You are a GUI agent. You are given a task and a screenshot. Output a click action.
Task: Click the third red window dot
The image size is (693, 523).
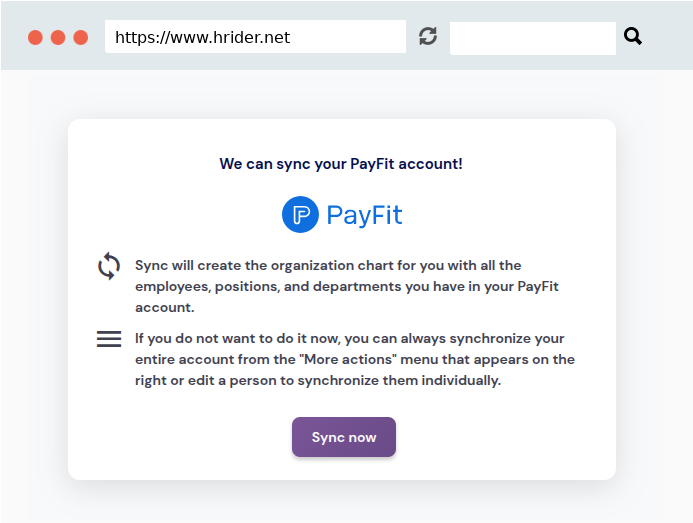pyautogui.click(x=80, y=38)
